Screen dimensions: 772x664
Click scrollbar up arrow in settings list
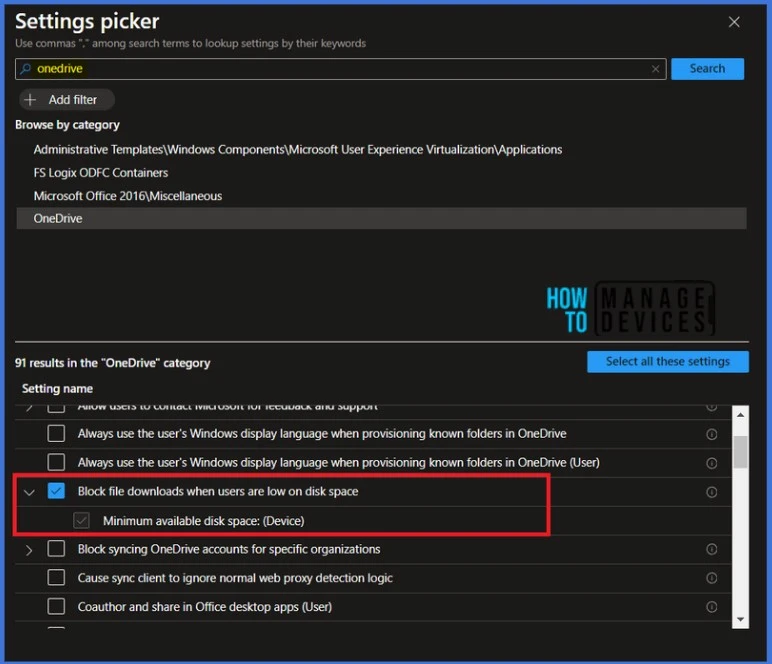pos(740,415)
